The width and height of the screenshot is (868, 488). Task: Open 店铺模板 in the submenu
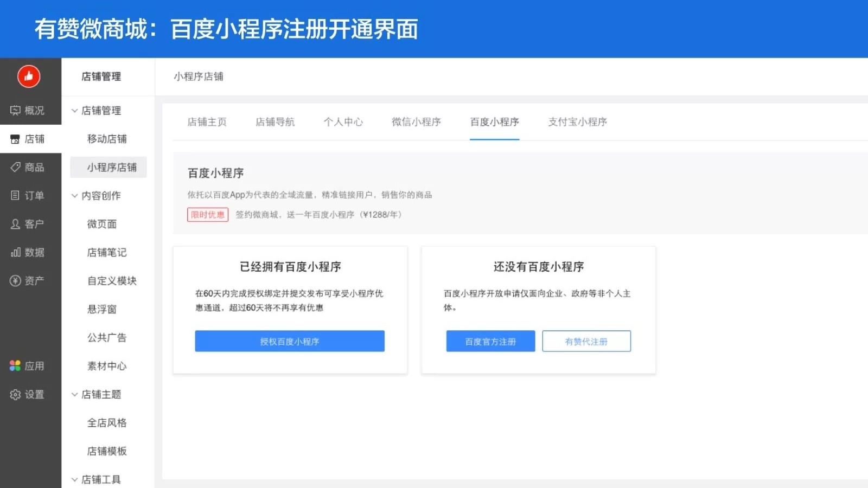coord(107,451)
